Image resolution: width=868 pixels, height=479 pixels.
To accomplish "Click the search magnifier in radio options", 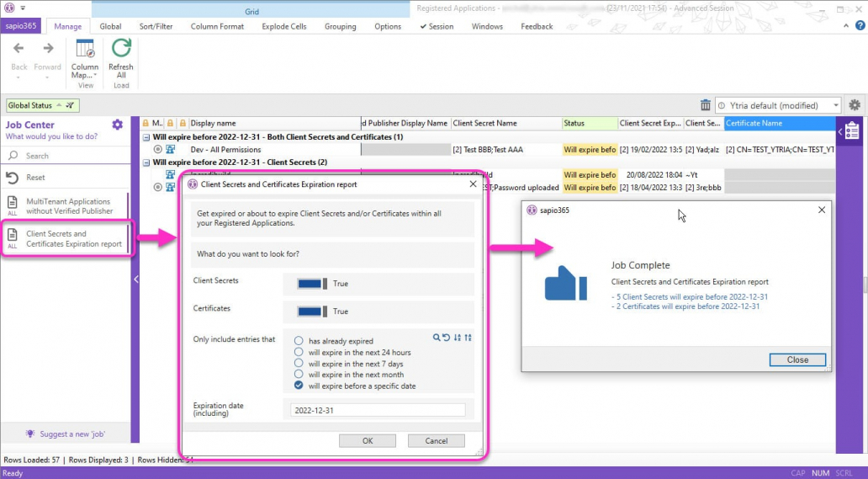I will point(437,338).
